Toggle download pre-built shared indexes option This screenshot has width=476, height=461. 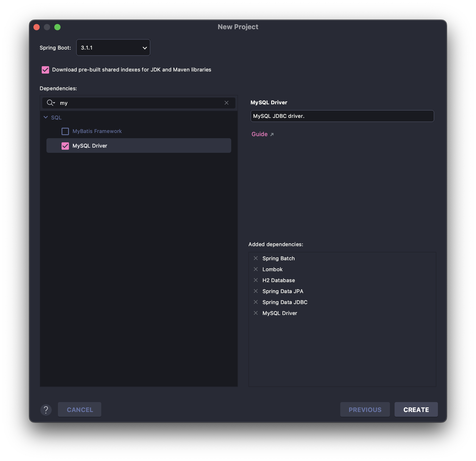pos(45,70)
